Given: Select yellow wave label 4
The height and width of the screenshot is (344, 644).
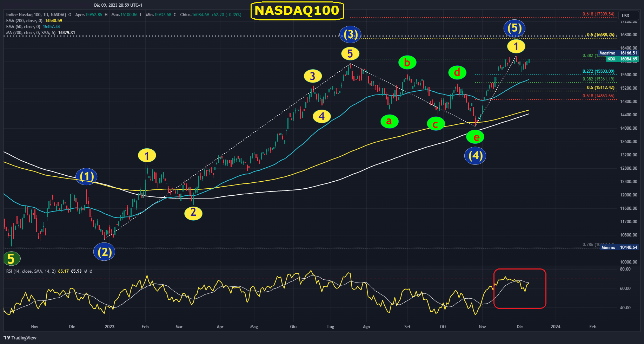Looking at the screenshot, I should pos(322,116).
